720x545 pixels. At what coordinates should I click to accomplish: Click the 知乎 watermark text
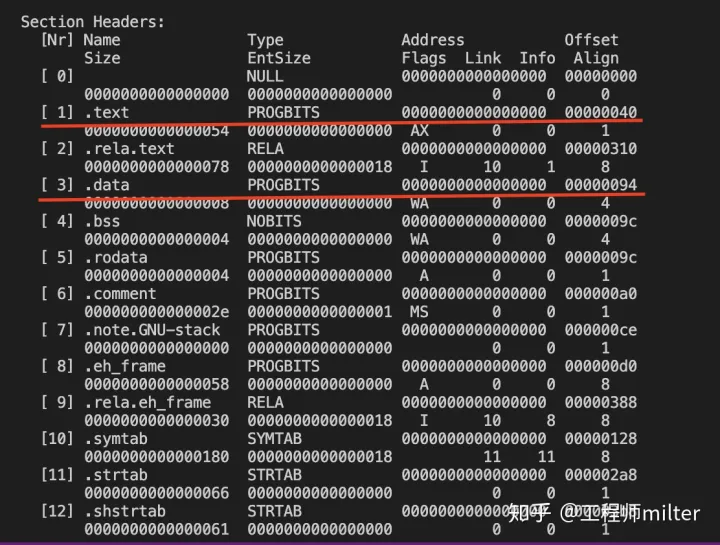click(x=529, y=513)
